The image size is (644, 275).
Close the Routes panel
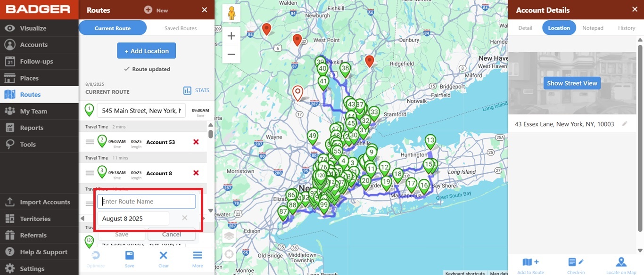point(204,10)
